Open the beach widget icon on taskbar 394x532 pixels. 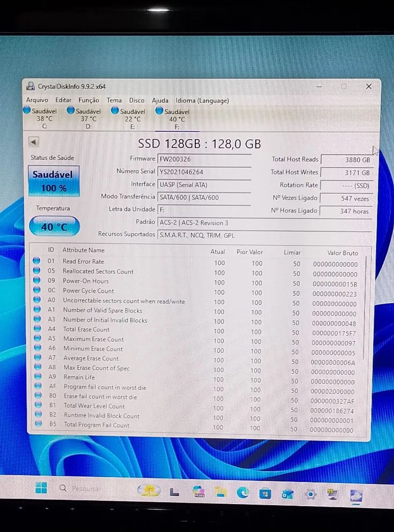coord(149,490)
